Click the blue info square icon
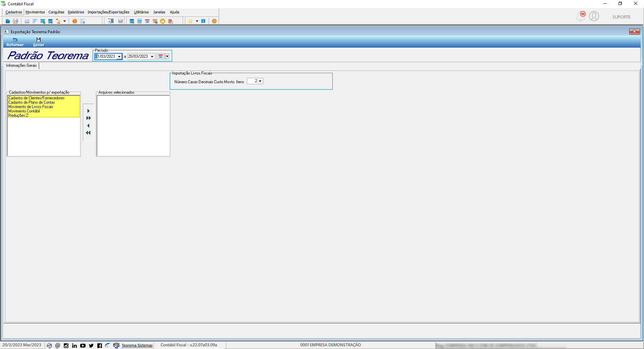 click(203, 21)
